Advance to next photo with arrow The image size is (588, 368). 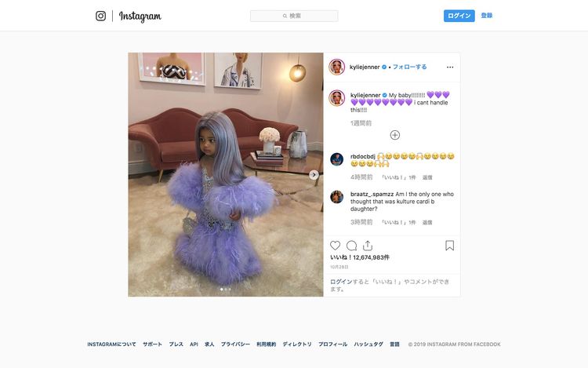coord(314,174)
